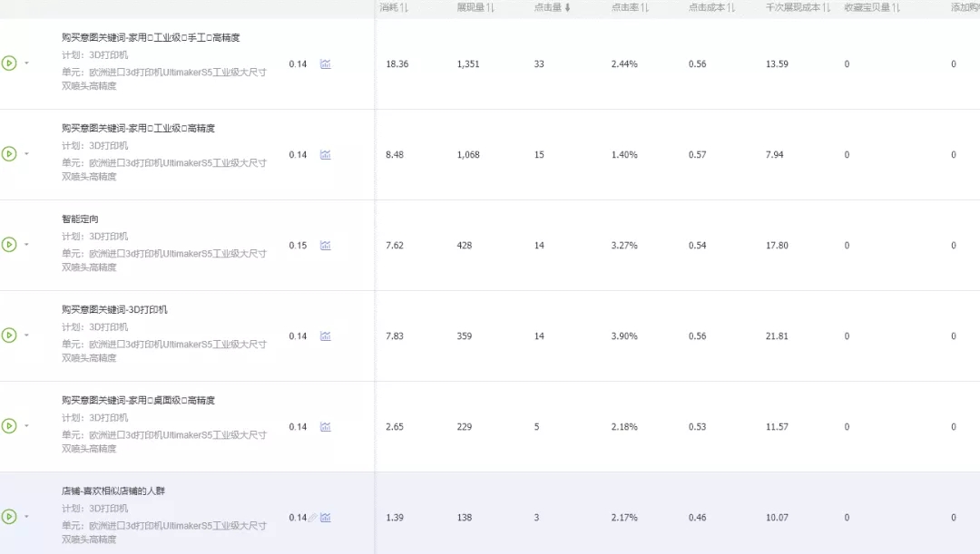Open status dropdown for 家用桌面级高精度 row
Viewport: 980px width, 554px height.
[x=26, y=426]
